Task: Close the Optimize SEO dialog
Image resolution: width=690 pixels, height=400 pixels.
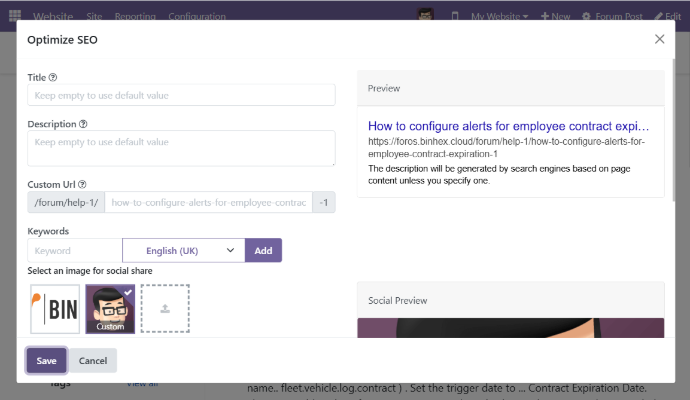Action: [659, 39]
